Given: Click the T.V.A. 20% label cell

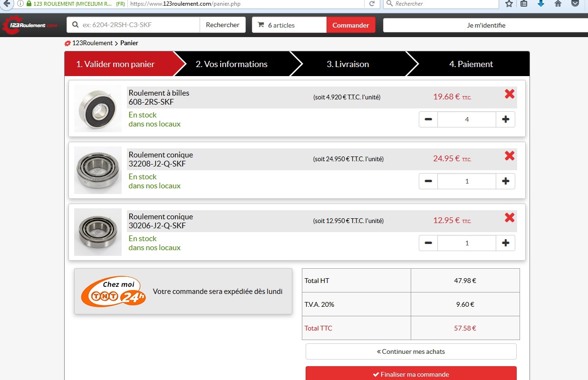Looking at the screenshot, I should [357, 304].
